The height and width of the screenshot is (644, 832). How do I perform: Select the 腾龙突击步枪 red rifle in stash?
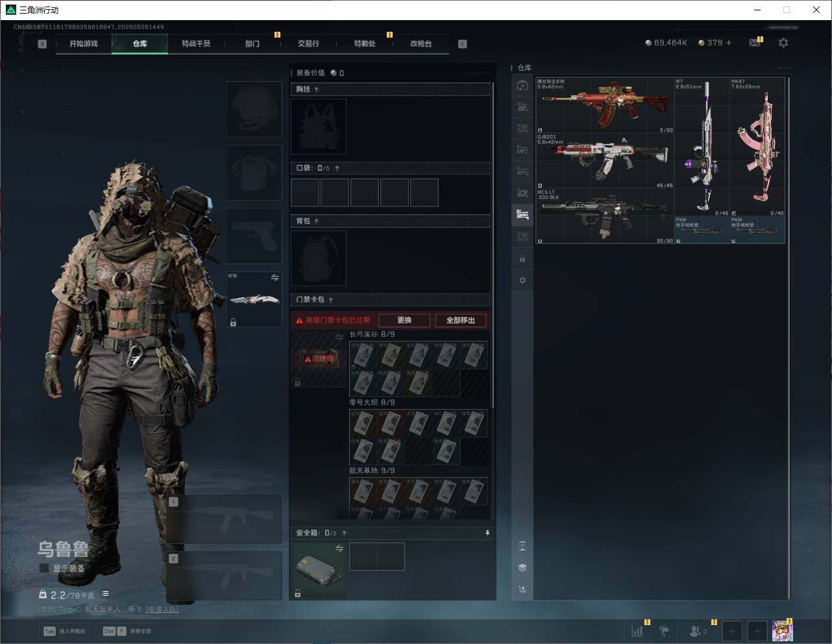click(605, 105)
